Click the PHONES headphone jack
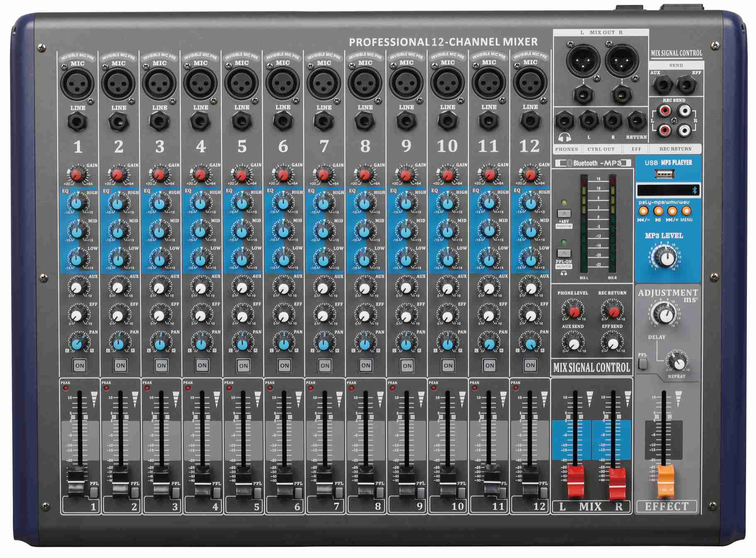 pos(564,121)
